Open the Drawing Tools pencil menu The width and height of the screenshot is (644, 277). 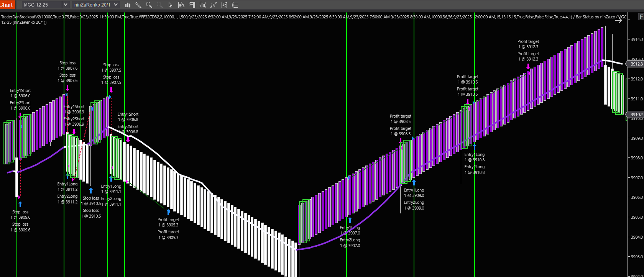pyautogui.click(x=138, y=5)
